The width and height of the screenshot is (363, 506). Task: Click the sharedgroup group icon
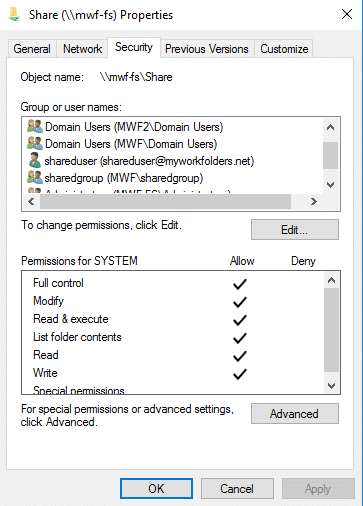click(x=35, y=178)
